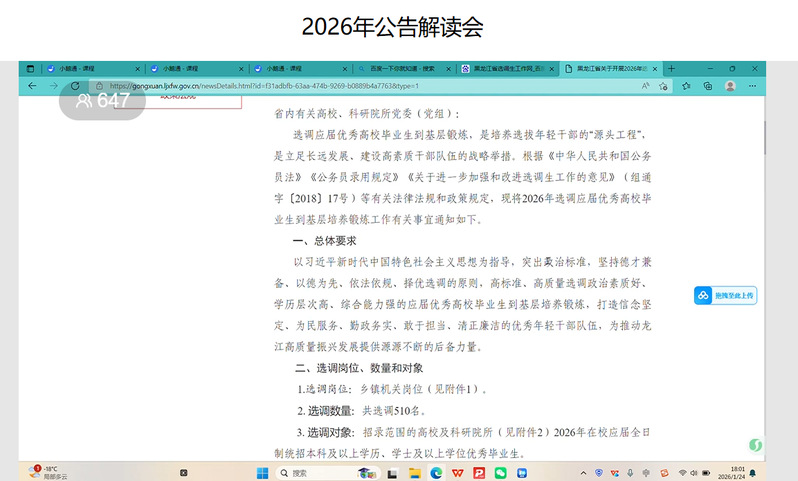Open Microsoft Edge from the taskbar

(x=436, y=472)
